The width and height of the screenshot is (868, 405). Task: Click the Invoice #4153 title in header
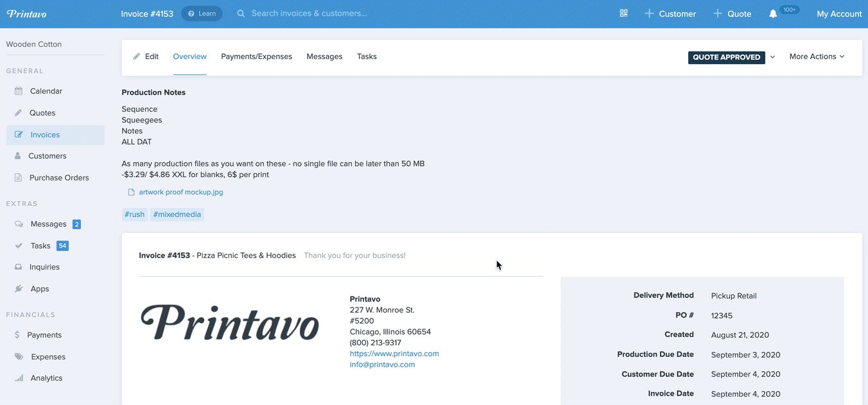(x=147, y=13)
